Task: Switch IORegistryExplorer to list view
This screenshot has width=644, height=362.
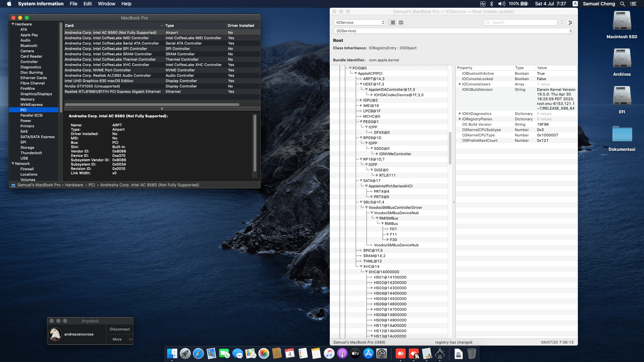Action: tap(393, 22)
